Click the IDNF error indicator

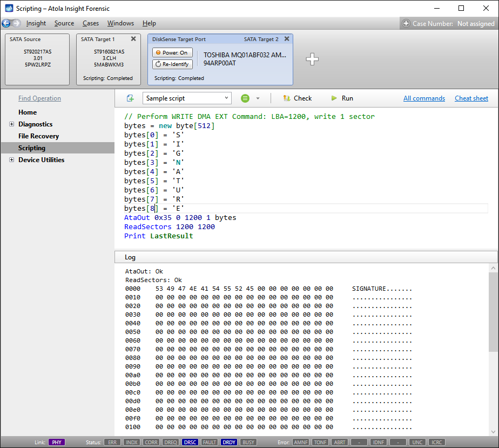379,442
